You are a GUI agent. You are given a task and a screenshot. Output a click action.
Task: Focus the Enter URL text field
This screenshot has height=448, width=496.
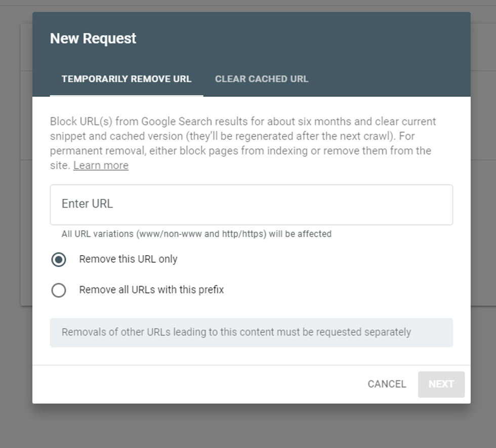pos(251,205)
